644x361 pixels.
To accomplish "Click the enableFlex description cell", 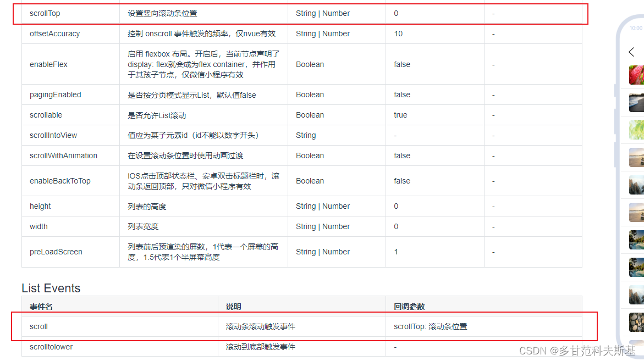I will point(202,64).
